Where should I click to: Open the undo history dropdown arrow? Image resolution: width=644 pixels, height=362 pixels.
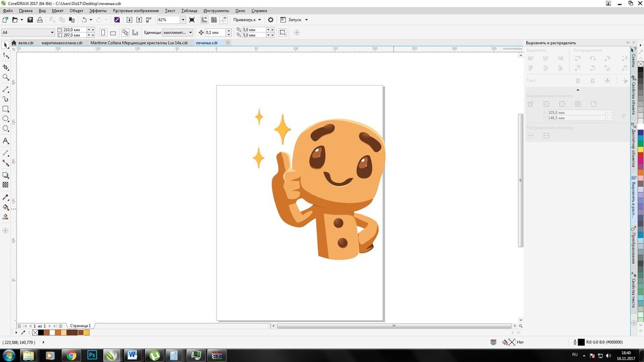(x=91, y=20)
